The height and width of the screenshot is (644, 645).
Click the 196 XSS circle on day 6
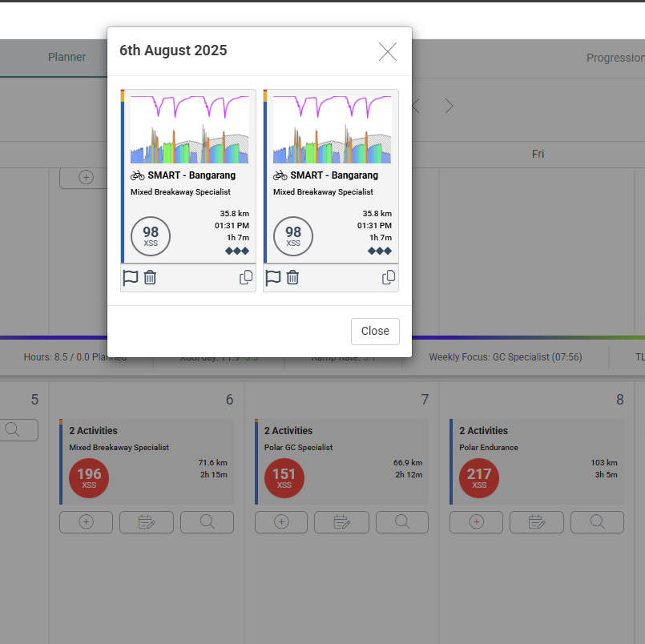coord(89,477)
